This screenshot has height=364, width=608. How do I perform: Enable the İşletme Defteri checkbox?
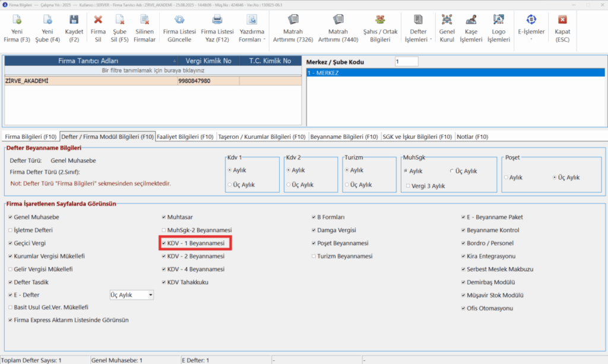11,230
